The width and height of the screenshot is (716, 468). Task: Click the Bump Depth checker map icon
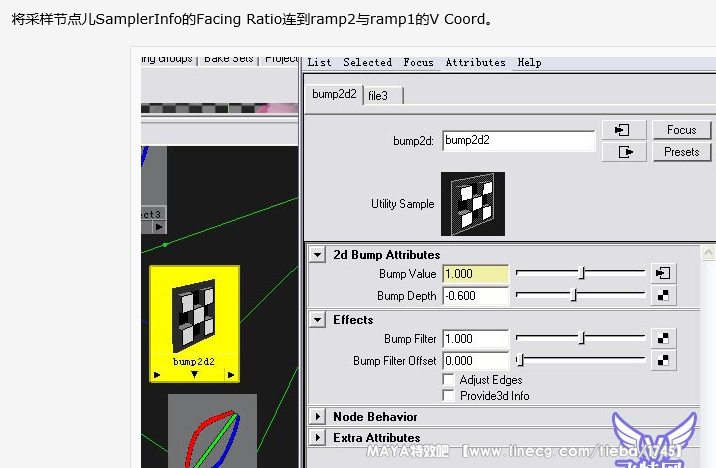[x=662, y=295]
